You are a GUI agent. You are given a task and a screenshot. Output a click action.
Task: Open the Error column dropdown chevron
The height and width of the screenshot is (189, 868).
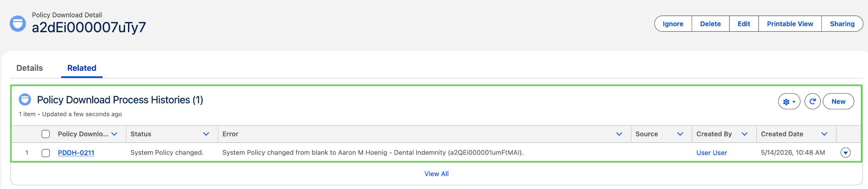click(619, 134)
